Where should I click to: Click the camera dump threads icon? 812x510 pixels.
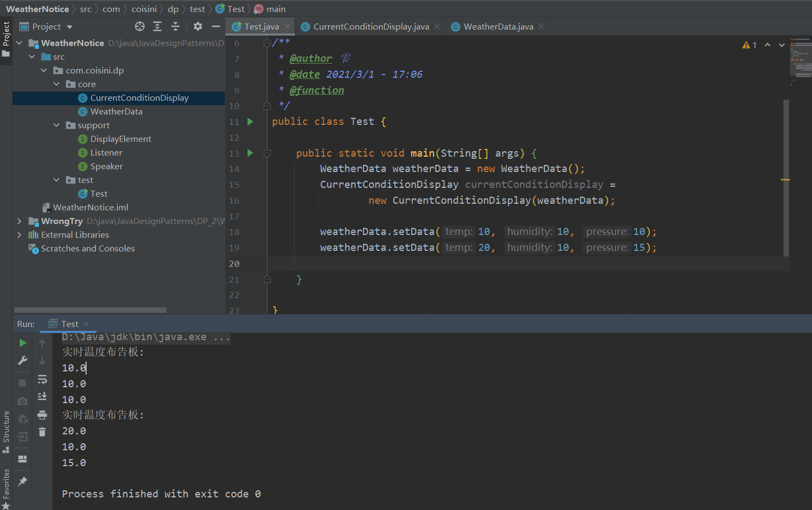[x=22, y=401]
